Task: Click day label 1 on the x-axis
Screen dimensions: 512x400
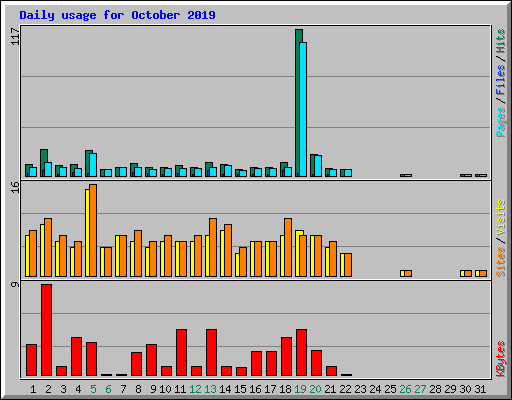Action: pyautogui.click(x=33, y=389)
